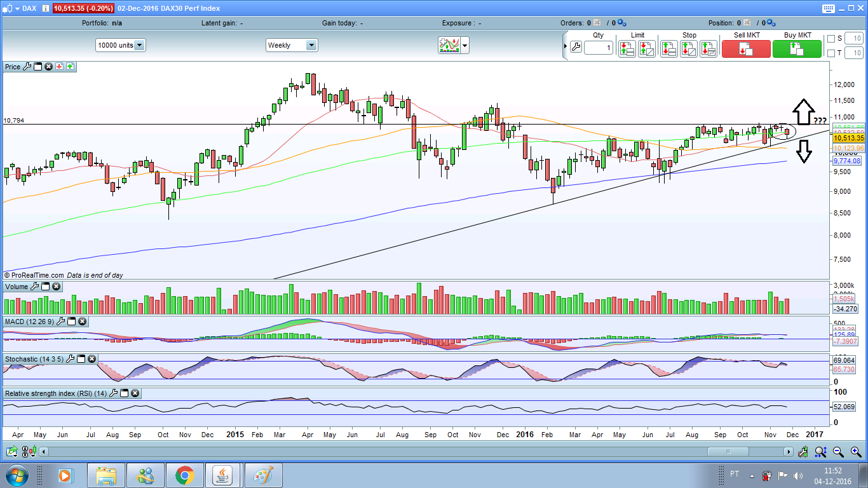Place second Limit order icon

[647, 49]
